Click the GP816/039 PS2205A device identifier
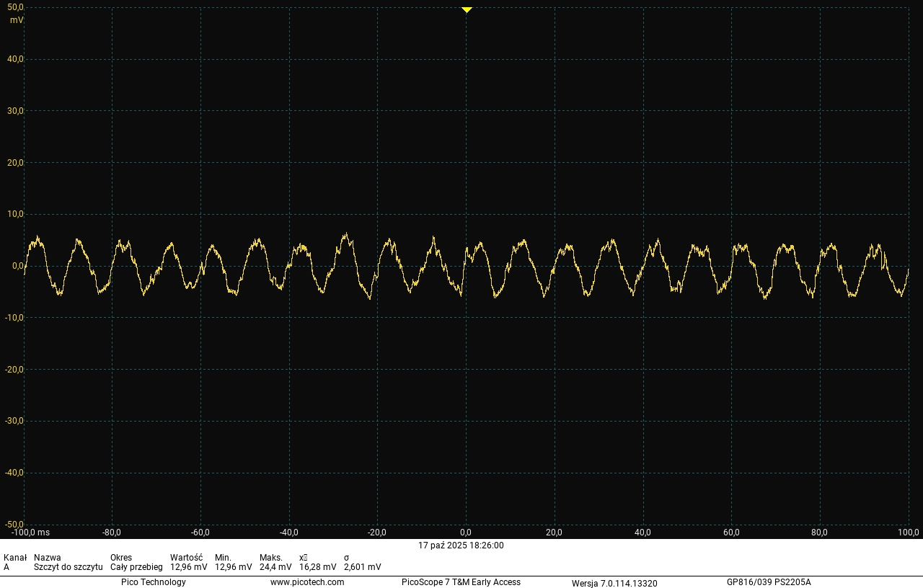This screenshot has height=588, width=923. click(769, 582)
